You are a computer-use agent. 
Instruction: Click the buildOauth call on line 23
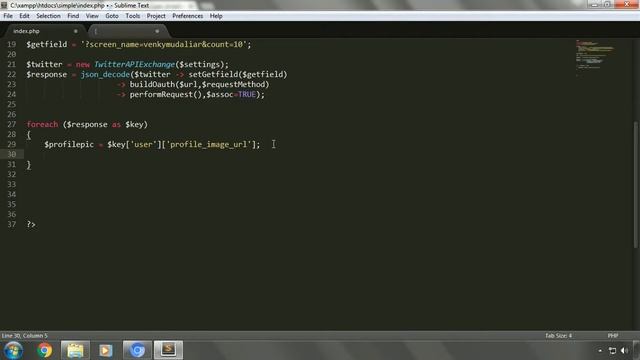(152, 84)
